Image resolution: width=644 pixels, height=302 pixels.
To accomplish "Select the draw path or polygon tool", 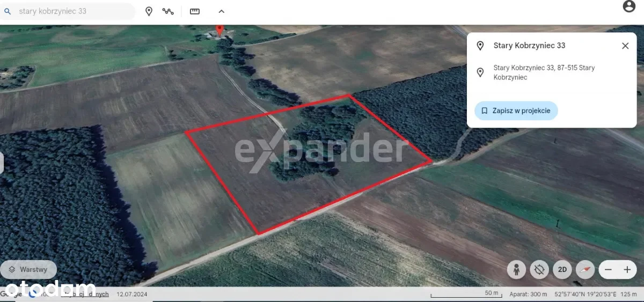I will coord(169,11).
